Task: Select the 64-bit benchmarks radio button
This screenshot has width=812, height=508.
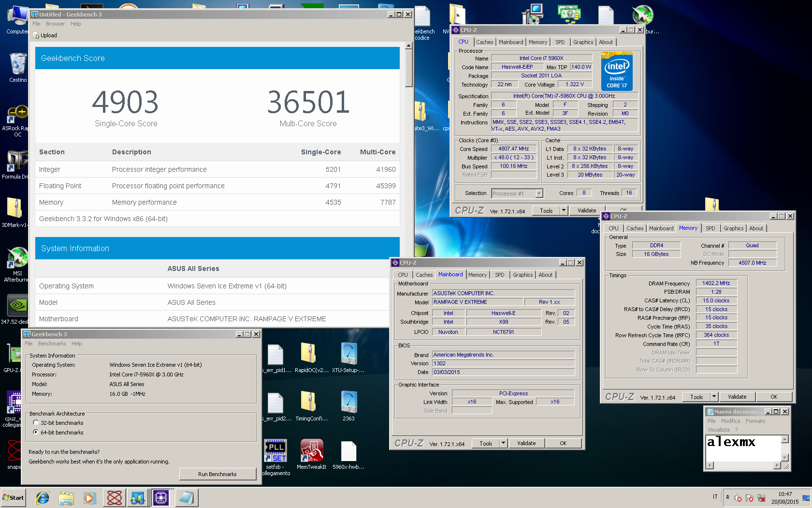Action: [36, 432]
